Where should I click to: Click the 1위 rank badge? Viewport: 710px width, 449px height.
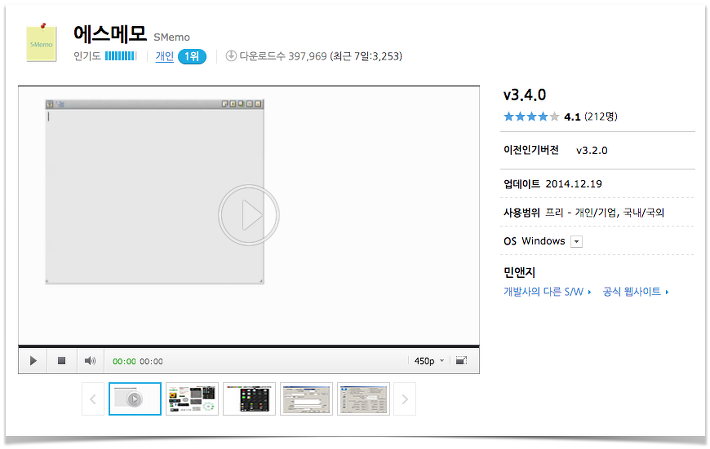pos(192,57)
